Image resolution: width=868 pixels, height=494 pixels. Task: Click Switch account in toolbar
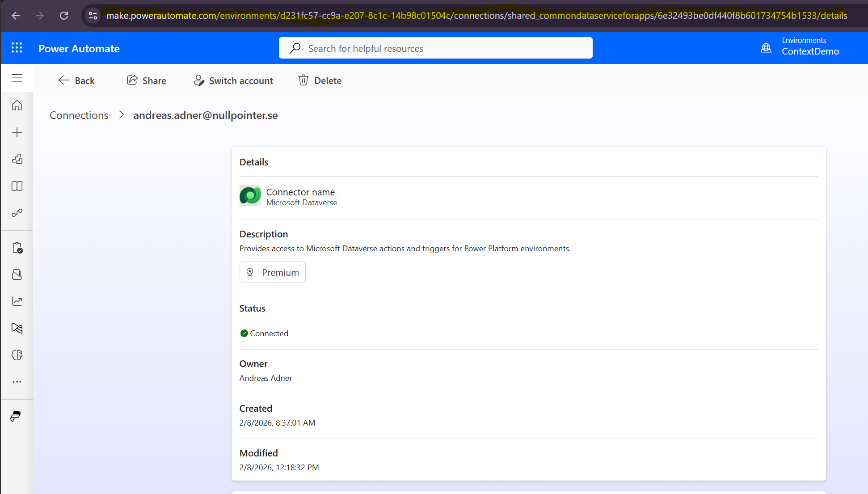[x=233, y=80]
